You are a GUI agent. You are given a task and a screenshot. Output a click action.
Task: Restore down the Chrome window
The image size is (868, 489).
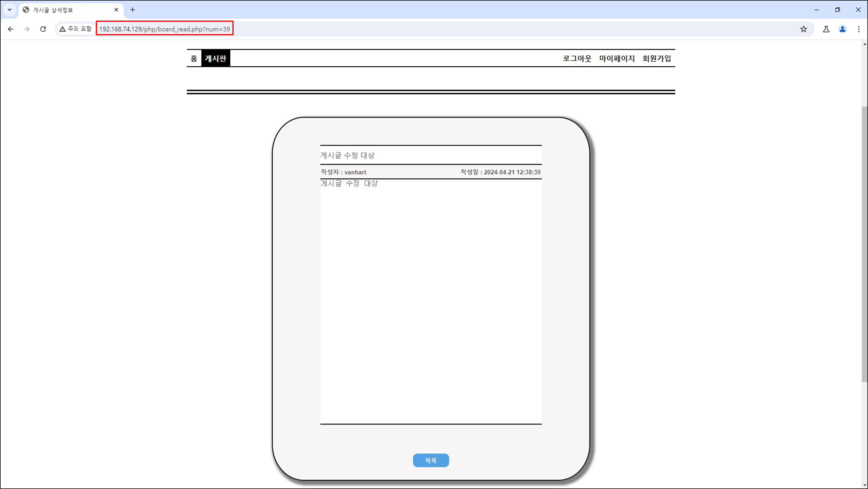coord(838,10)
